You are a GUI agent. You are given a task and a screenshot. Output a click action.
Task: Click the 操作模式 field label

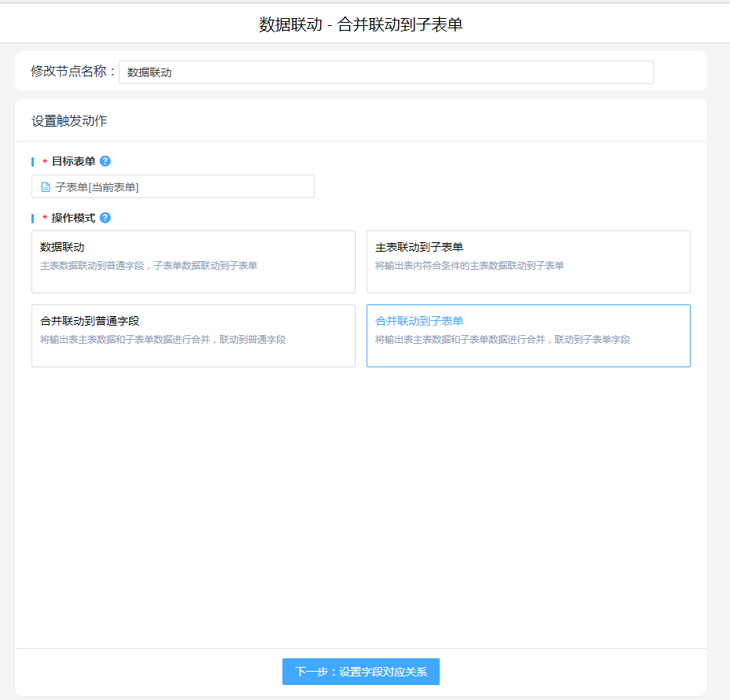coord(73,218)
